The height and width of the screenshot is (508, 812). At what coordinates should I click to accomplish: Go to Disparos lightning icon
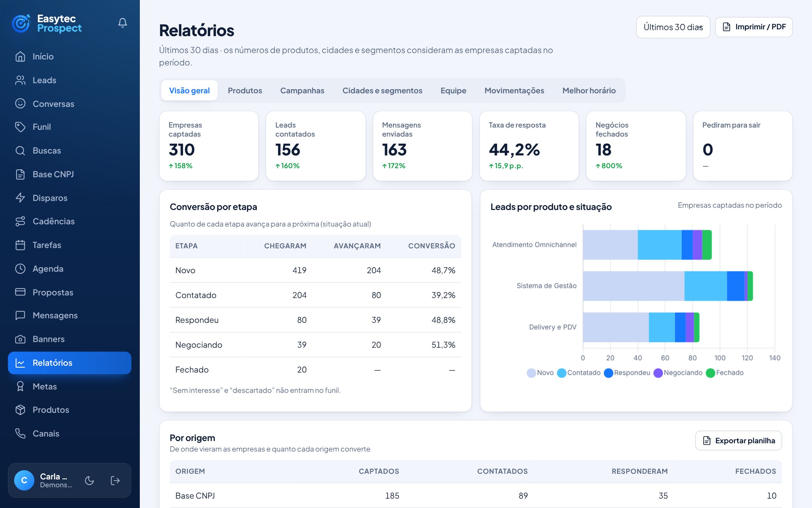point(20,198)
